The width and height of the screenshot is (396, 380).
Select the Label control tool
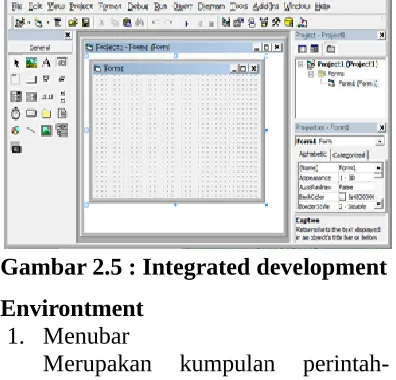46,63
